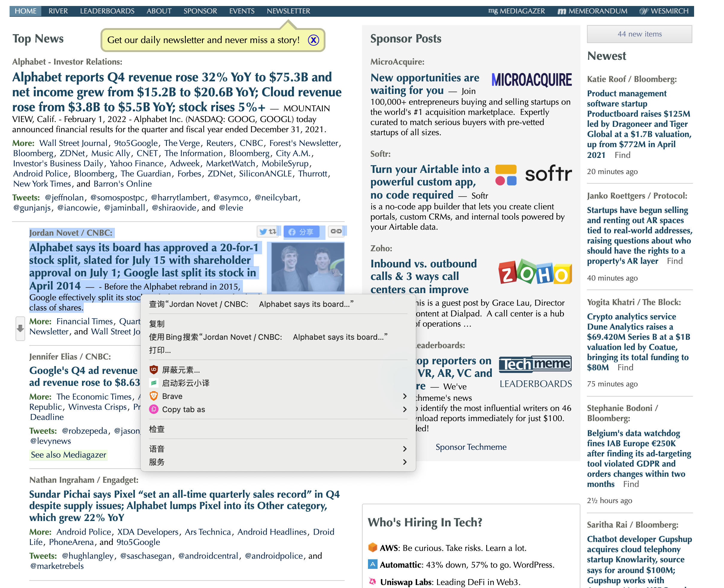This screenshot has width=724, height=588.
Task: Expand the Brave submenu arrow
Action: click(404, 396)
